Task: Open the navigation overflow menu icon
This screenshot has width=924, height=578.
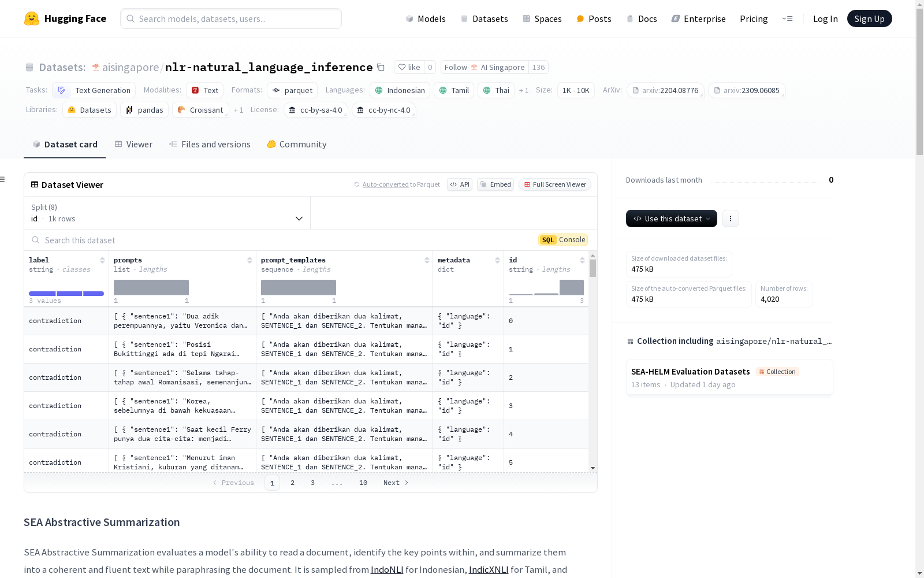Action: (x=787, y=18)
